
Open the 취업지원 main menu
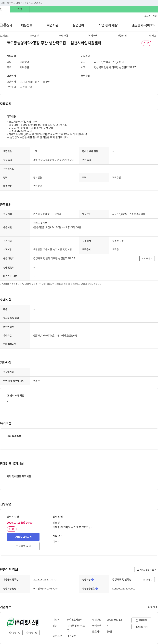click(52, 25)
